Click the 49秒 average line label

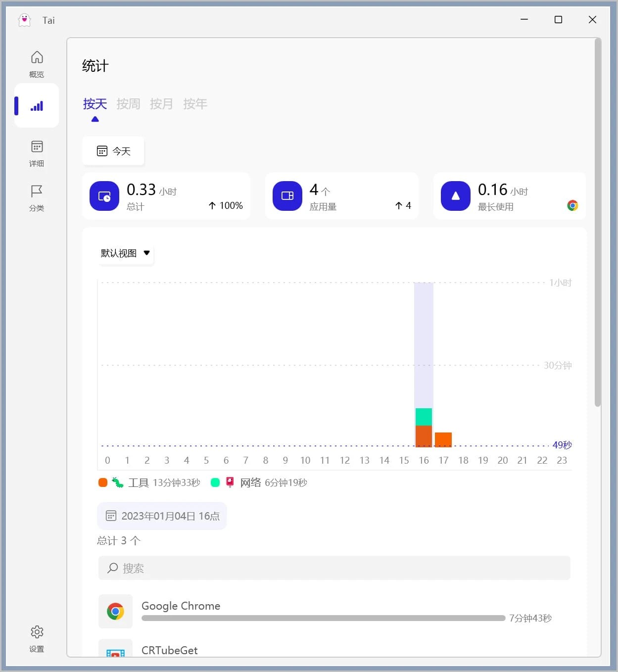click(562, 445)
